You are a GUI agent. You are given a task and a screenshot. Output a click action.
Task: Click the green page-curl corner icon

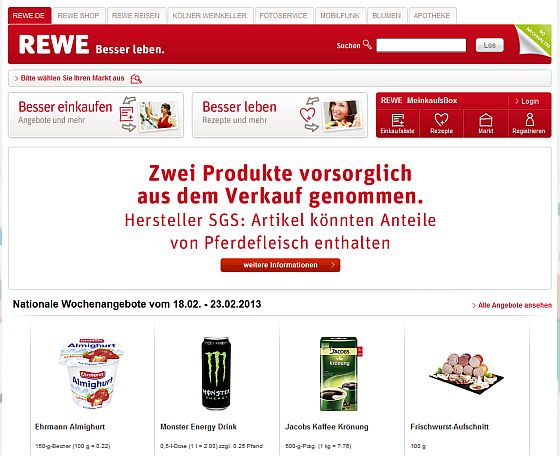[x=534, y=40]
